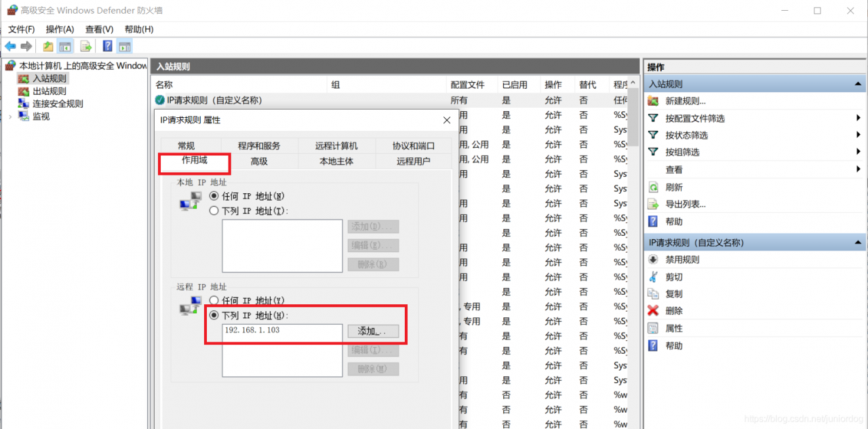Click 添加 button beside the remote IP list
This screenshot has width=868, height=429.
pos(373,331)
